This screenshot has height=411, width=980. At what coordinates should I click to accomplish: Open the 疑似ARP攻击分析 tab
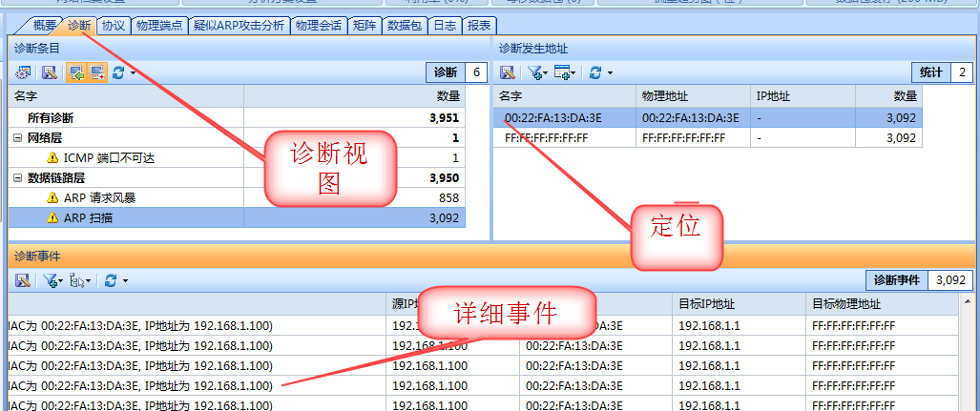239,26
